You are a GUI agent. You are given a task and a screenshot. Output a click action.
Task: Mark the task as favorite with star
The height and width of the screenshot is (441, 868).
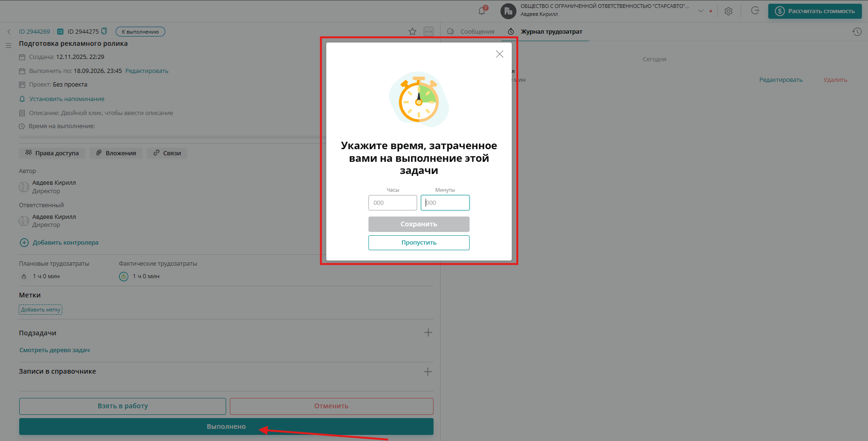click(x=412, y=31)
